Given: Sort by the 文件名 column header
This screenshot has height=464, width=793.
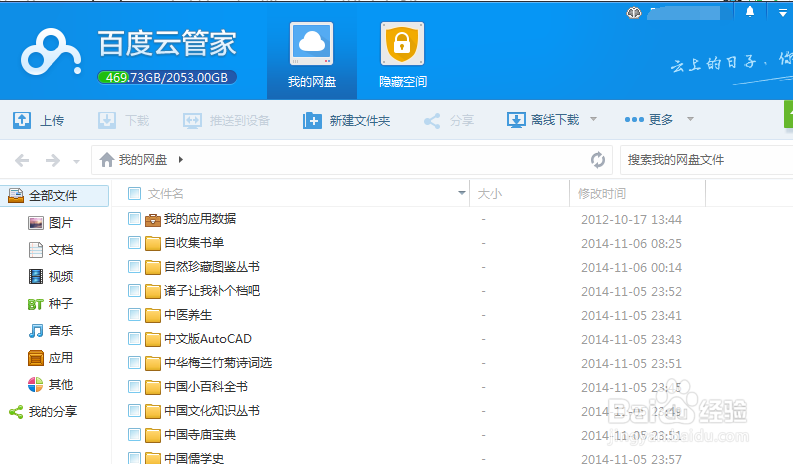Looking at the screenshot, I should coord(165,194).
